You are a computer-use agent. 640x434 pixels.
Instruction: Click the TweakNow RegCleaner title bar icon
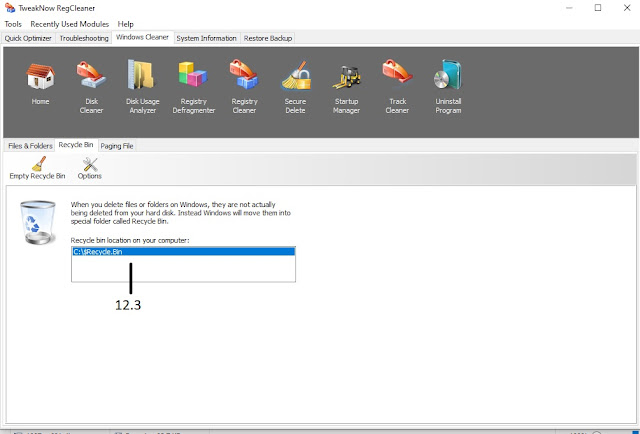pyautogui.click(x=10, y=8)
